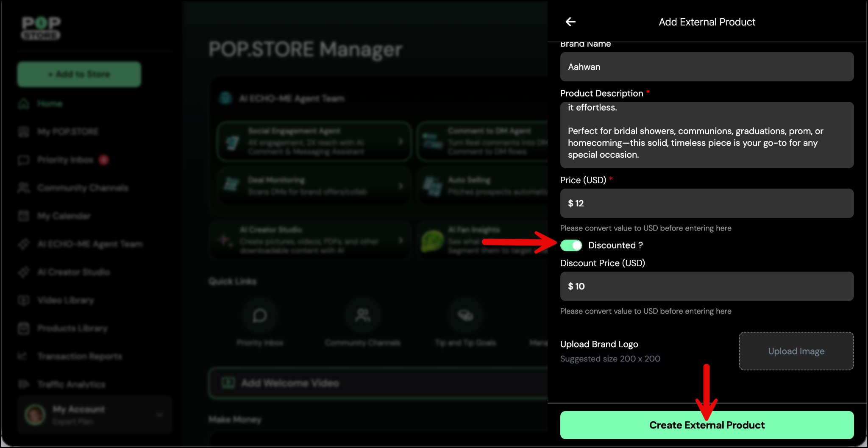Click Upload Image for brand logo

pos(796,351)
